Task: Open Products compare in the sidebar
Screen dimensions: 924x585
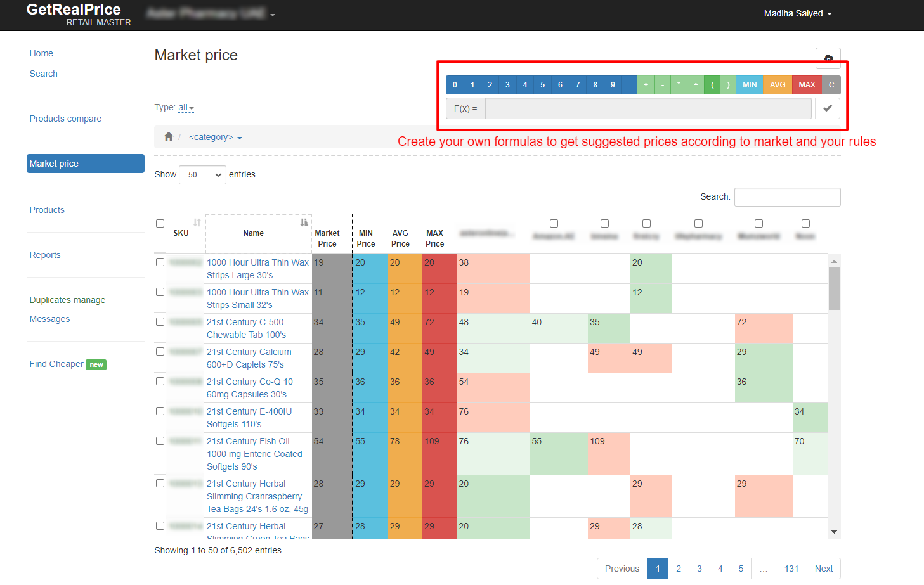Action: [65, 119]
